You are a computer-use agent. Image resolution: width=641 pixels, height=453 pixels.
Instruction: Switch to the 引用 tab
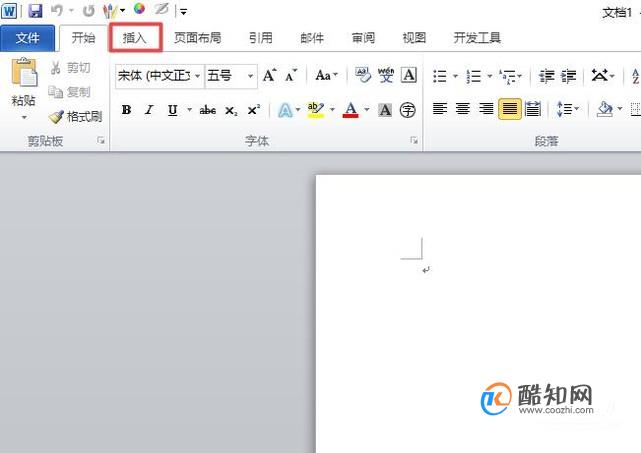point(261,38)
